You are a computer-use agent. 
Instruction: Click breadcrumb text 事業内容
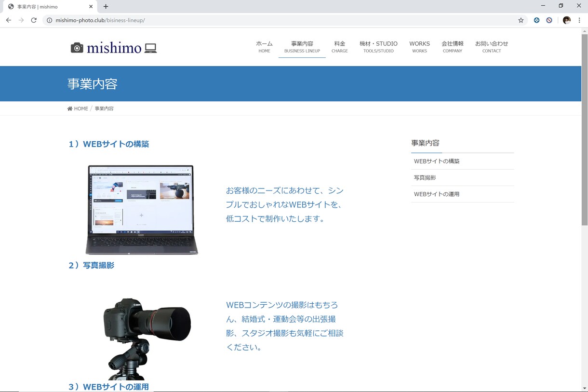point(104,108)
